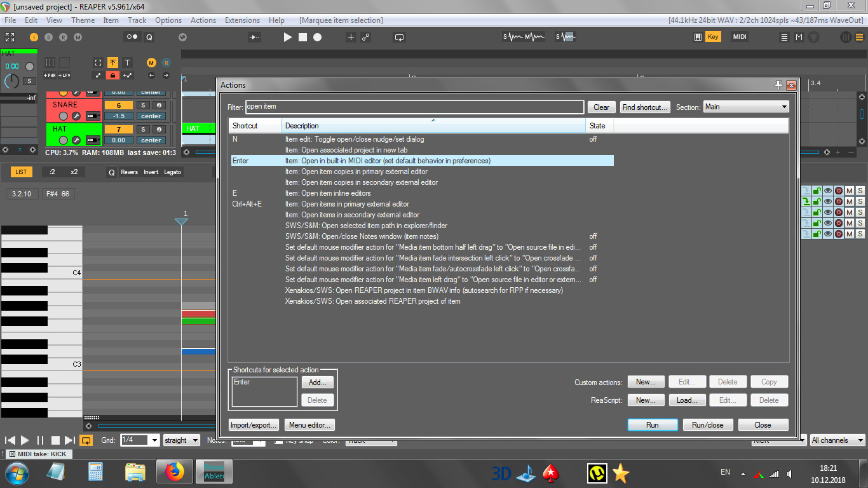Image resolution: width=868 pixels, height=488 pixels.
Task: Click the orange I circle in top toolbar
Action: (x=34, y=37)
